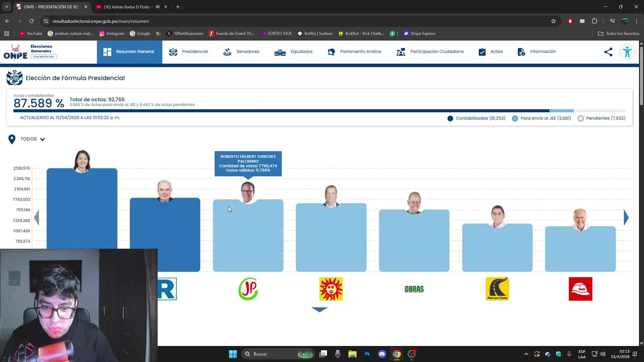The width and height of the screenshot is (644, 362).
Task: Open the BotRix | Sorteos bookmark
Action: pyautogui.click(x=314, y=34)
